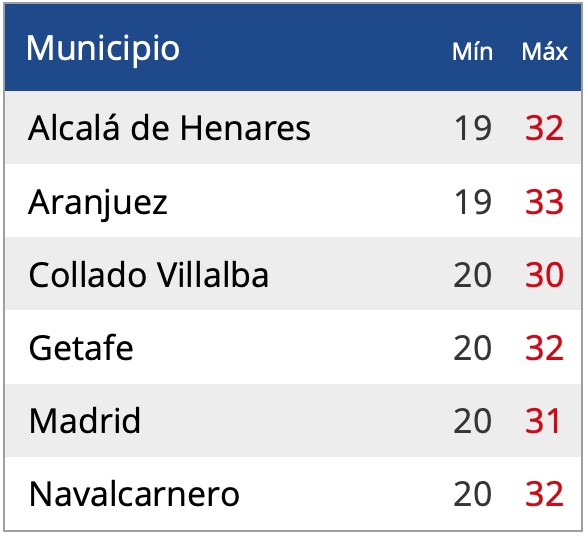Click Navalcarnero maximum temperature 32
This screenshot has height=536, width=588.
click(x=544, y=494)
